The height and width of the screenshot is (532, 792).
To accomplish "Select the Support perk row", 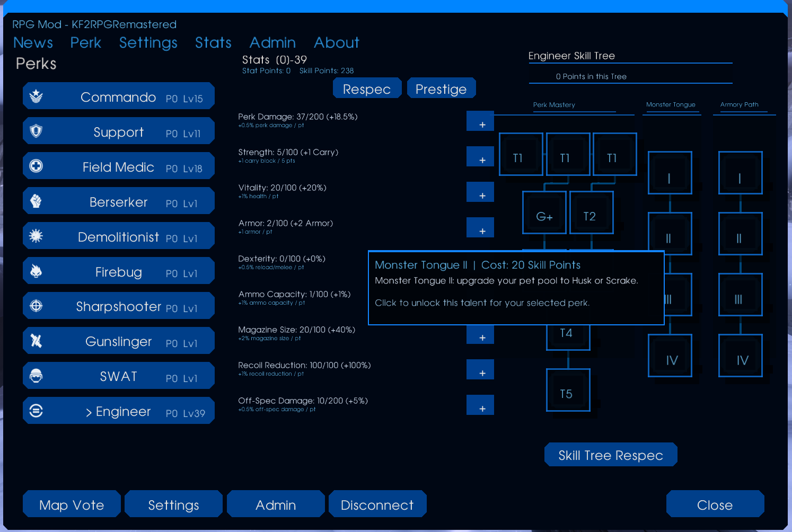I will 119,131.
